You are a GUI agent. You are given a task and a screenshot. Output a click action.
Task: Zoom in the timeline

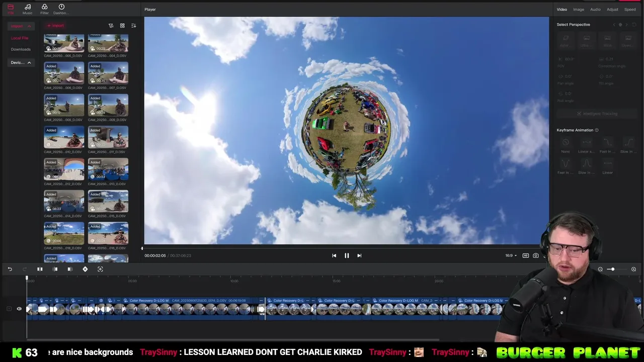(633, 269)
